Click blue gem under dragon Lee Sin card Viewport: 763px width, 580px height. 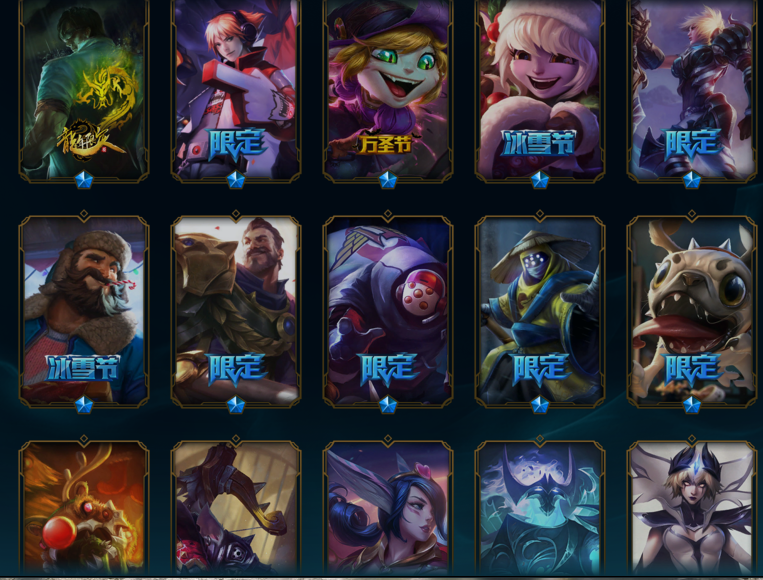pos(84,180)
